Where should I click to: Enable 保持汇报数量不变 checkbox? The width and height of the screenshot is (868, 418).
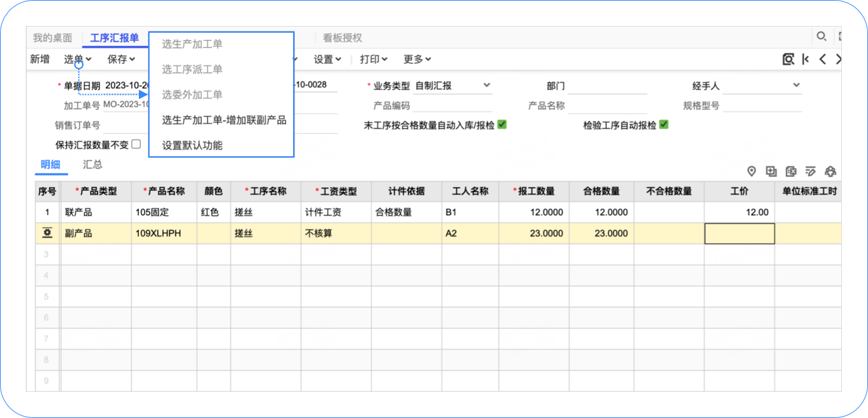click(136, 144)
